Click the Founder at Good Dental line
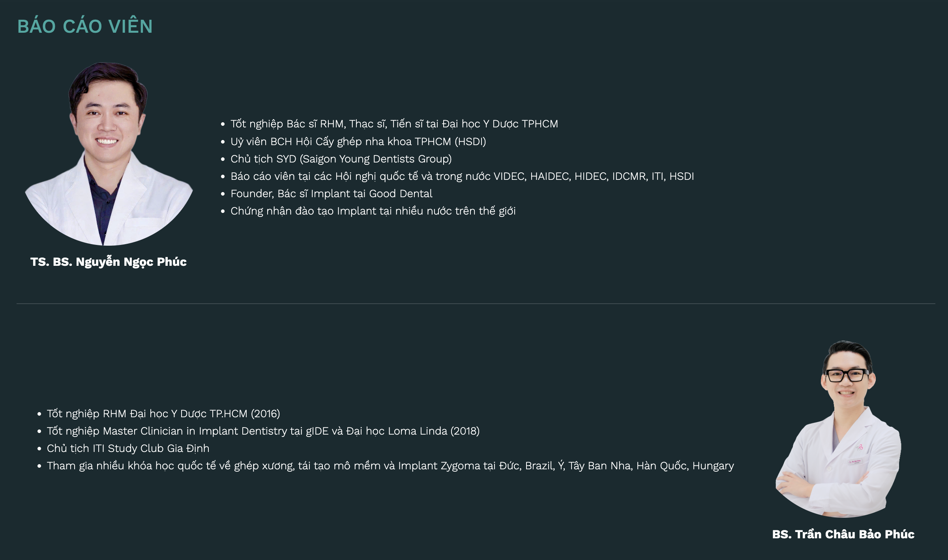948x560 pixels. (332, 194)
